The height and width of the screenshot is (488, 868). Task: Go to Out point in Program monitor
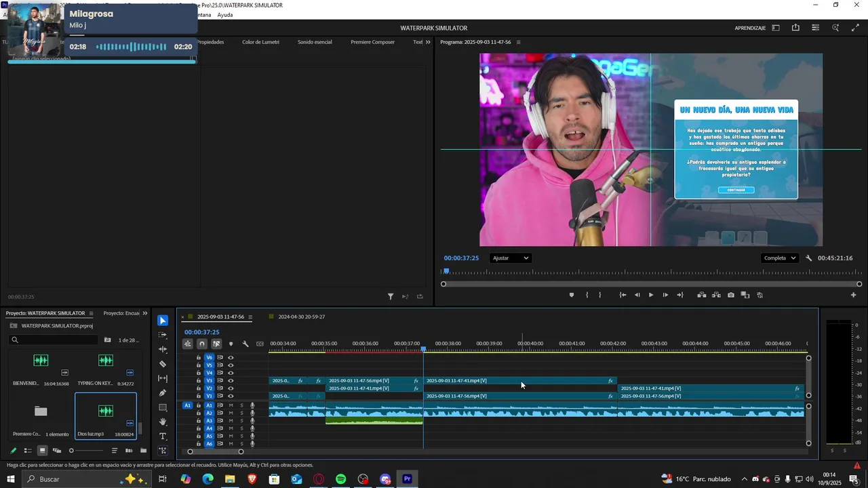click(x=680, y=295)
